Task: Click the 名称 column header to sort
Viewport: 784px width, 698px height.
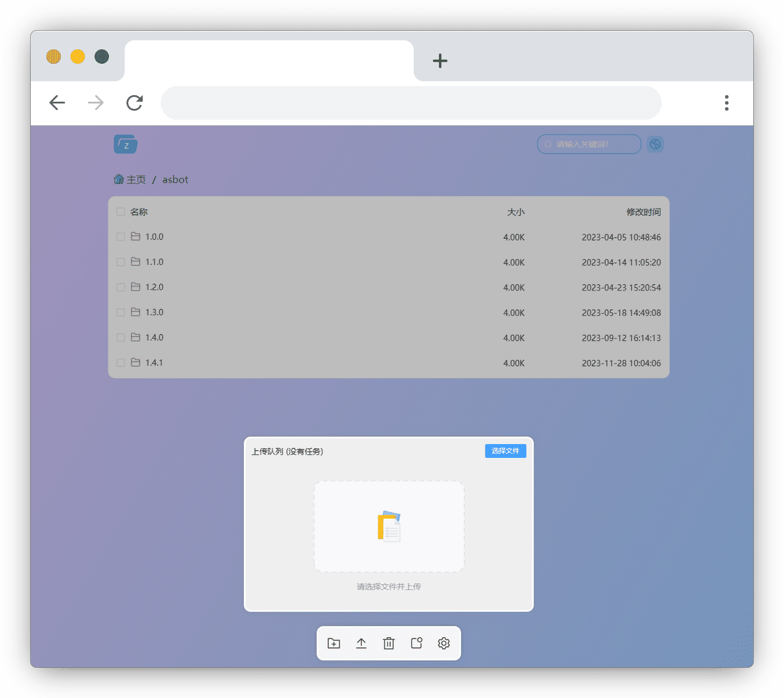Action: pos(139,212)
